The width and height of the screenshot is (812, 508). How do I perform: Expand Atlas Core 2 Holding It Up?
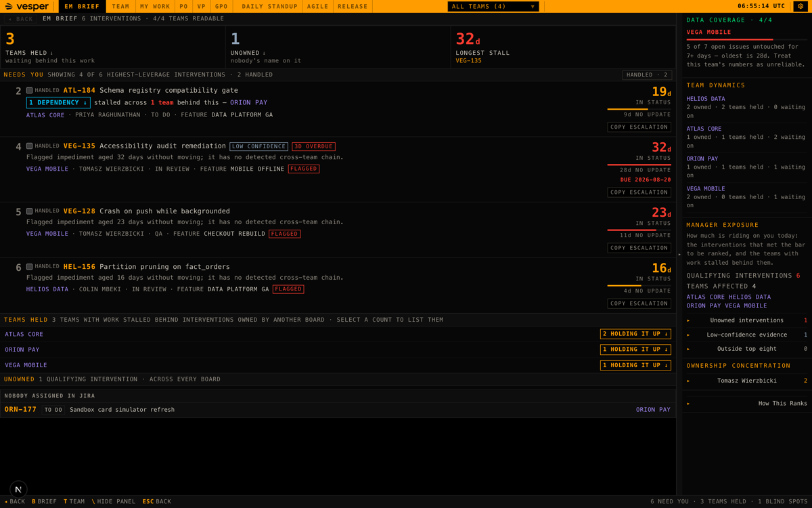pos(635,334)
